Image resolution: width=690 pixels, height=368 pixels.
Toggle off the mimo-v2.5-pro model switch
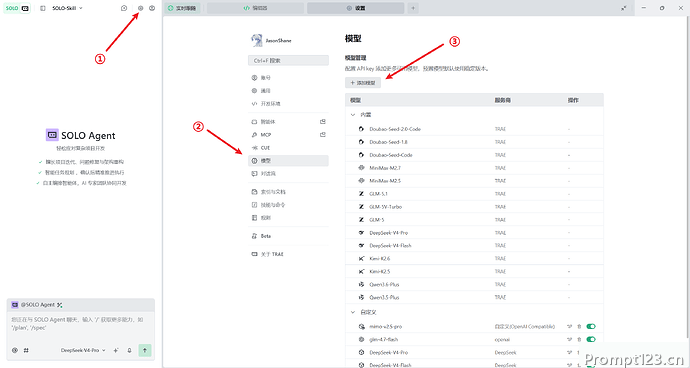pos(591,327)
